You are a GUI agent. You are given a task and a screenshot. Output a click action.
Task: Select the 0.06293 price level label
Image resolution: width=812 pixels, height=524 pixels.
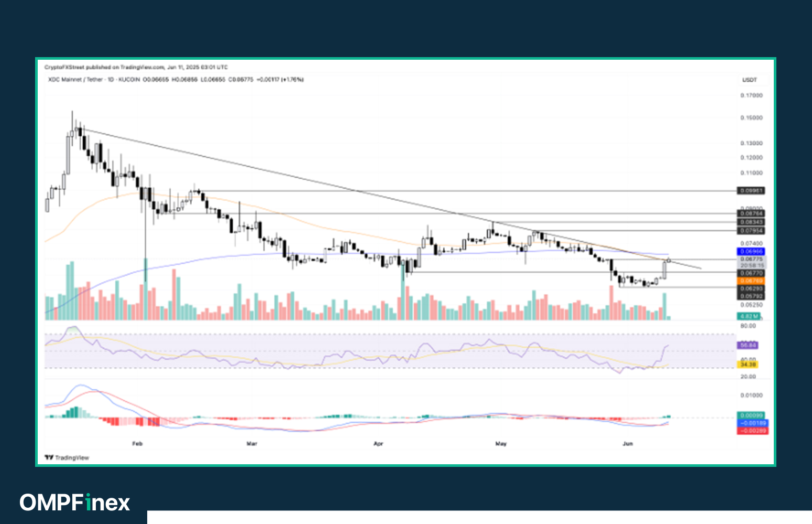751,289
